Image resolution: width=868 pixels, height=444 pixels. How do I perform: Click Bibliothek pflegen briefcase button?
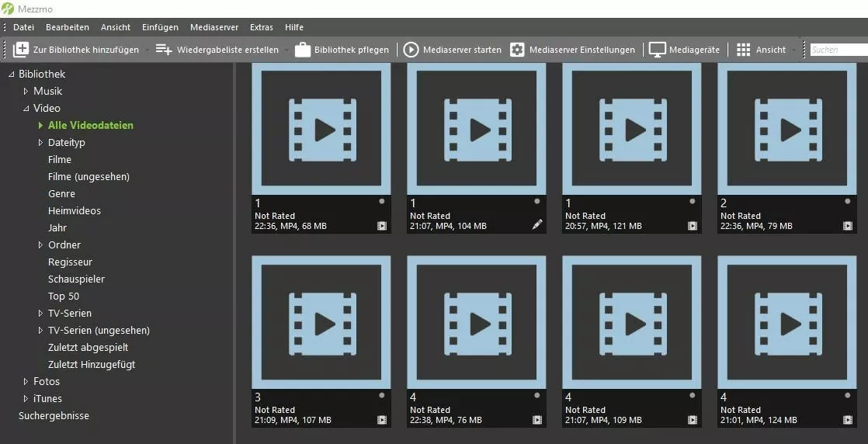(x=342, y=50)
